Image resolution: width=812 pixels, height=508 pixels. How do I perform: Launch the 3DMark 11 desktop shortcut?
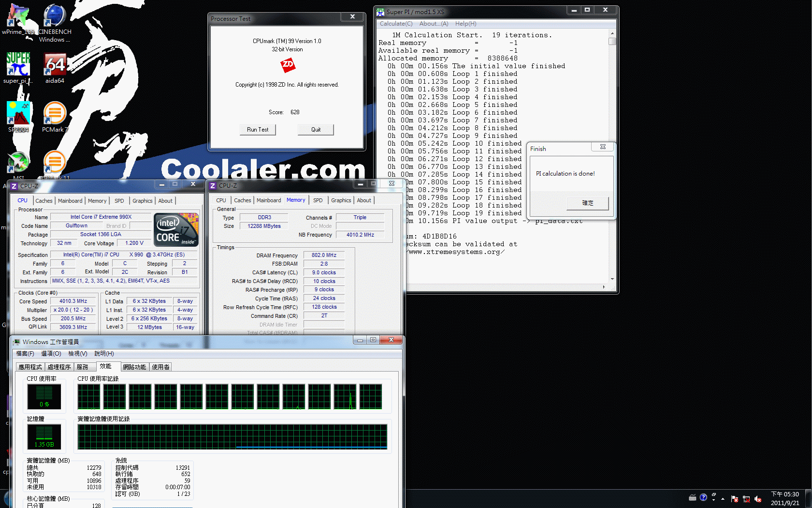tap(55, 164)
